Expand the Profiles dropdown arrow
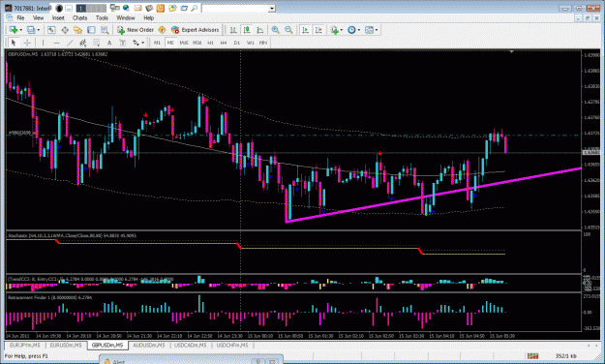This screenshot has height=364, width=605. [38, 30]
